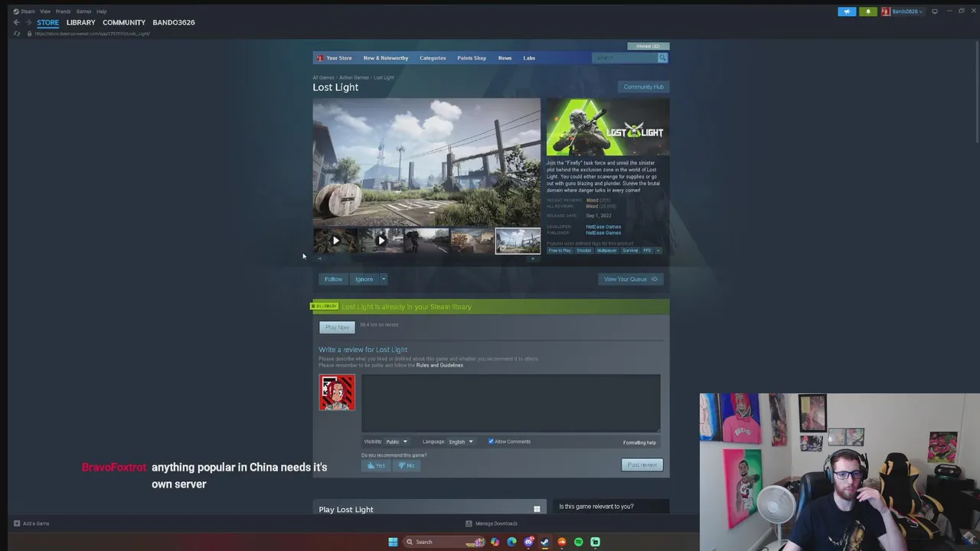Open Microsoft Edge from the taskbar

(x=511, y=542)
